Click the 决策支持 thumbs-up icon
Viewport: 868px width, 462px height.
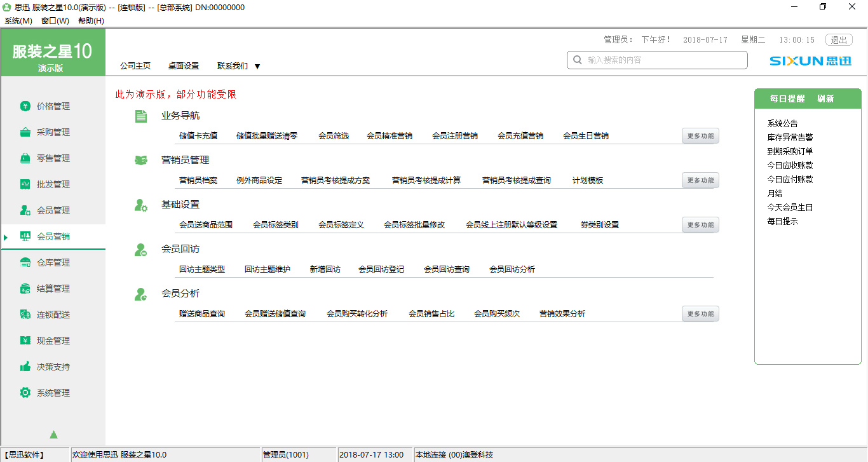pos(25,367)
